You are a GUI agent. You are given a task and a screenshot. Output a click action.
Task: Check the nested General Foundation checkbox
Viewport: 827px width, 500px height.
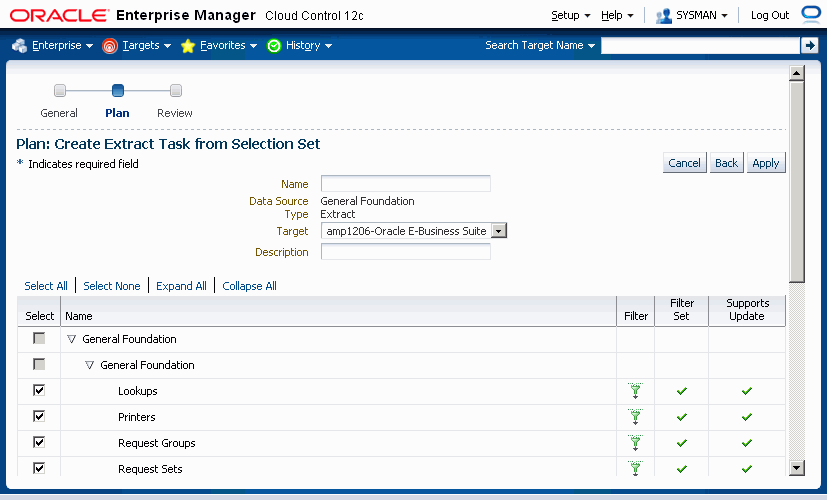(x=39, y=364)
